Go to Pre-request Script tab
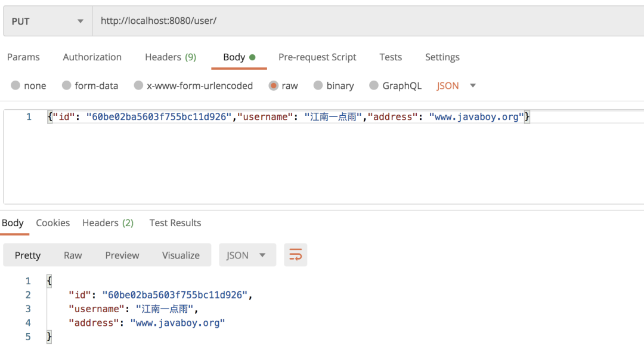644x354 pixels. coord(317,57)
